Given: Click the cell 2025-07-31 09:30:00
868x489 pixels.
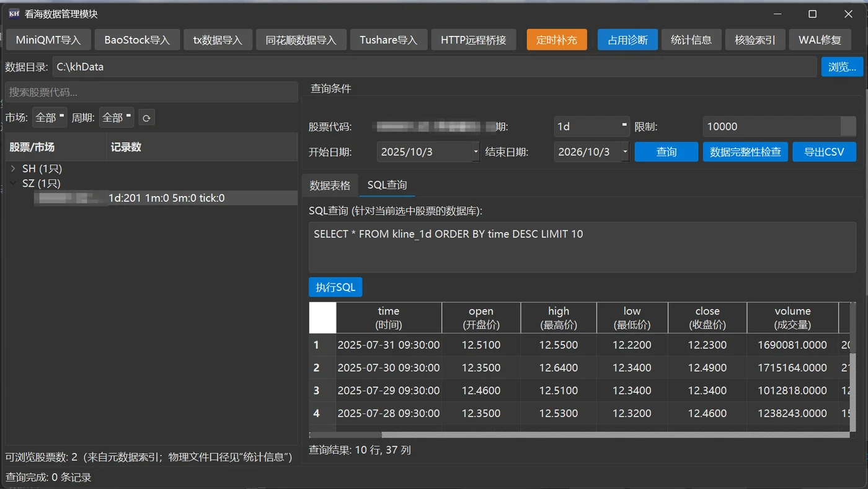Looking at the screenshot, I should [x=389, y=345].
